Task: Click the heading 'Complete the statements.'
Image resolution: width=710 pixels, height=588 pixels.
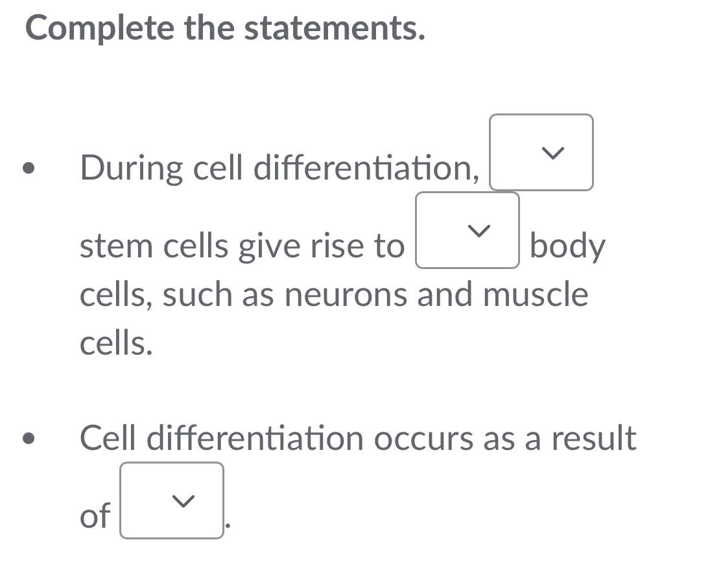Action: coord(224,27)
